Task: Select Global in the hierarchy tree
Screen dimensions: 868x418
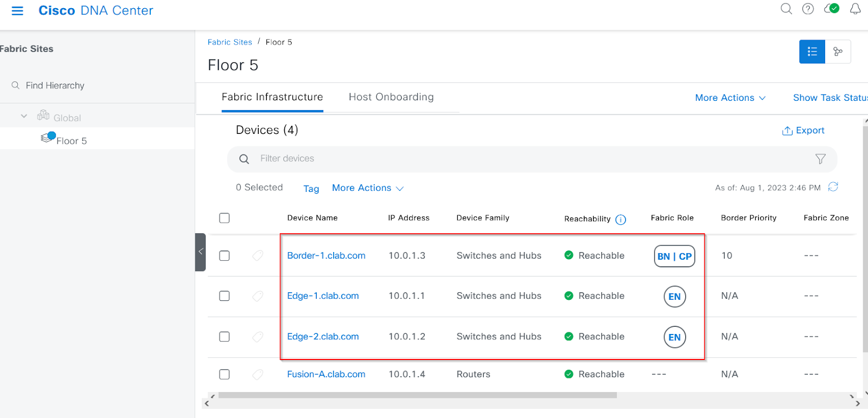Action: 67,118
